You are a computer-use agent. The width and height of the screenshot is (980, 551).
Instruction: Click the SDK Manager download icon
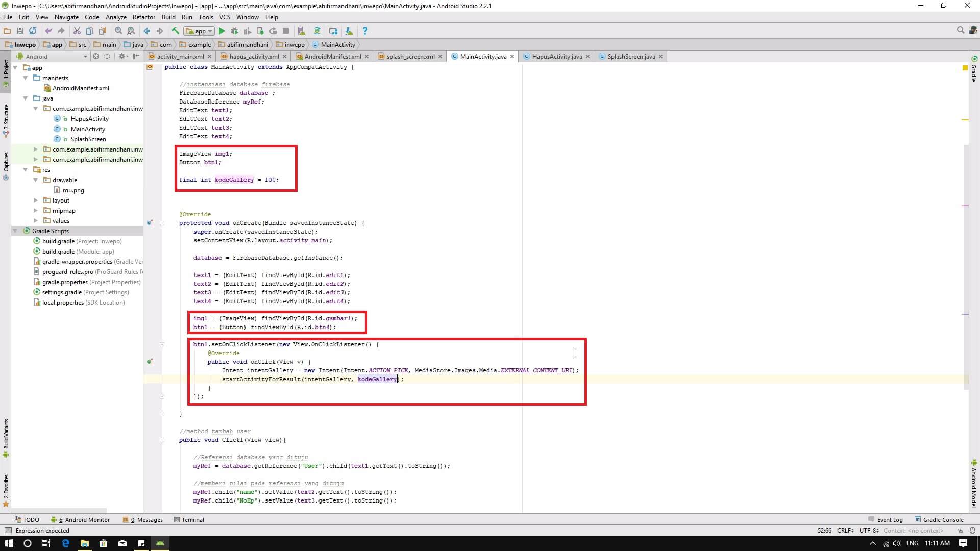tap(349, 31)
